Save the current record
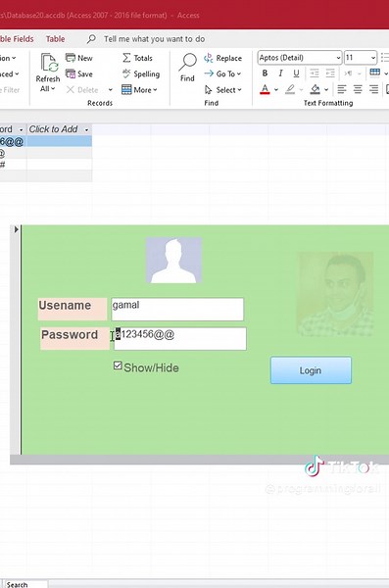Viewport: 389px width, 588px height. tap(78, 73)
